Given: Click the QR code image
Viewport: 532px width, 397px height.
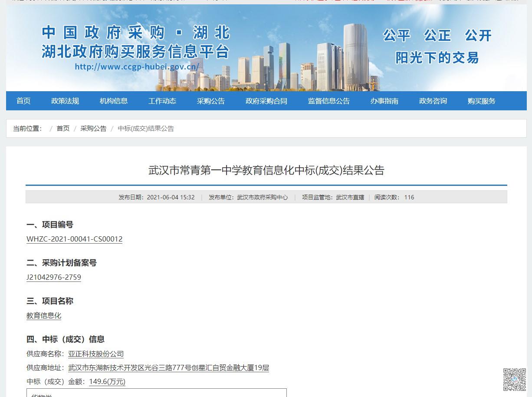Looking at the screenshot, I should (x=514, y=379).
